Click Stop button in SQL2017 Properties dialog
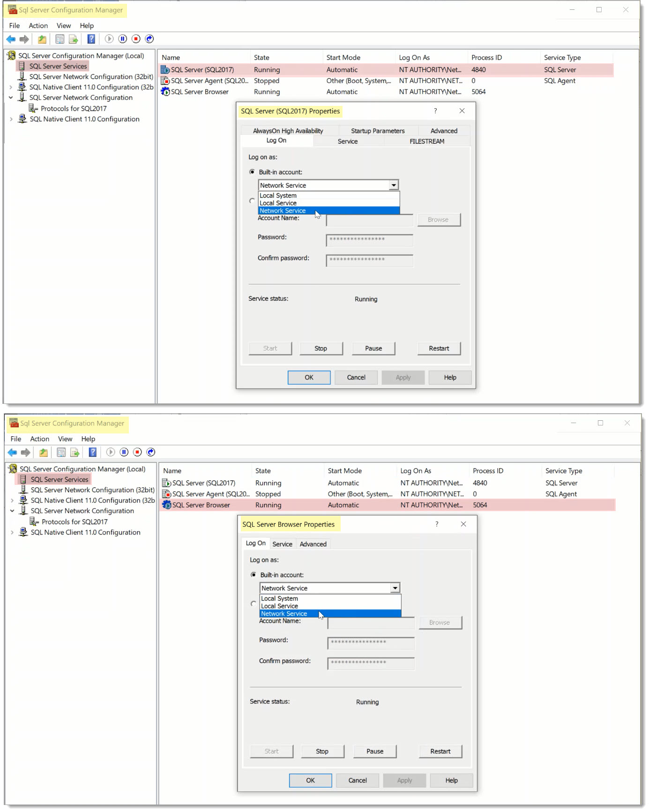The width and height of the screenshot is (649, 812). click(x=321, y=349)
